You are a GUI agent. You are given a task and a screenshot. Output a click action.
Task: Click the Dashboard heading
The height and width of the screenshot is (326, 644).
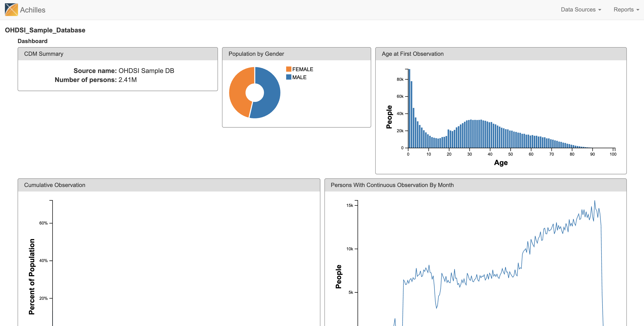point(33,41)
